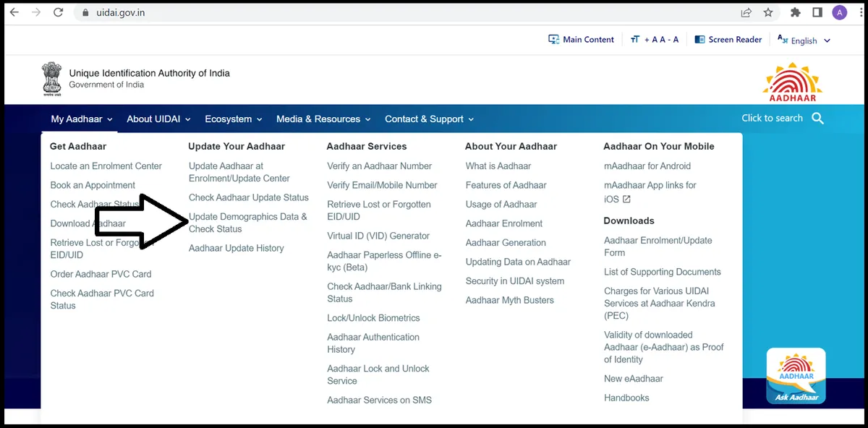The height and width of the screenshot is (428, 868).
Task: Expand the About UIDAI menu
Action: 158,119
